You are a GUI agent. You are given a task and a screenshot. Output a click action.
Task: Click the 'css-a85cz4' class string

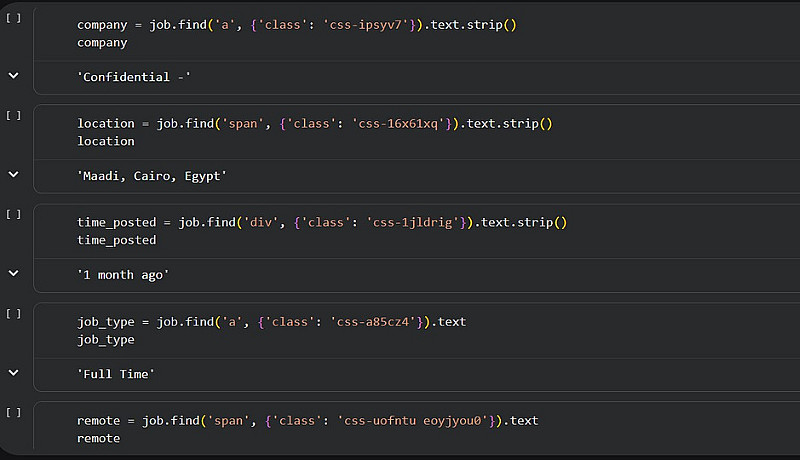(373, 322)
